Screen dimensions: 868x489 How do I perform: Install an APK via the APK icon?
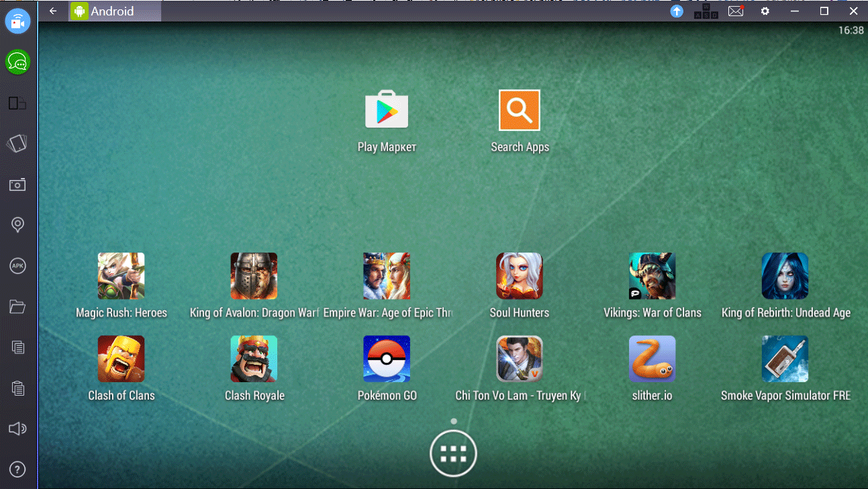click(x=17, y=266)
